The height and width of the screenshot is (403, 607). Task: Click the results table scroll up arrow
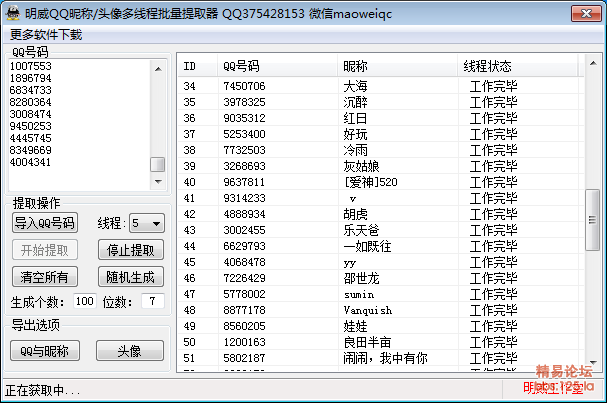pyautogui.click(x=593, y=63)
